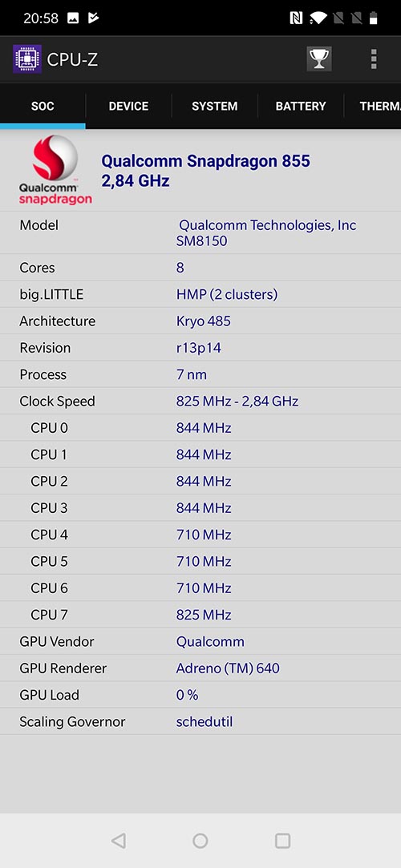Screen dimensions: 401x868
Task: Tap the Clock Speed row
Action: (x=200, y=402)
